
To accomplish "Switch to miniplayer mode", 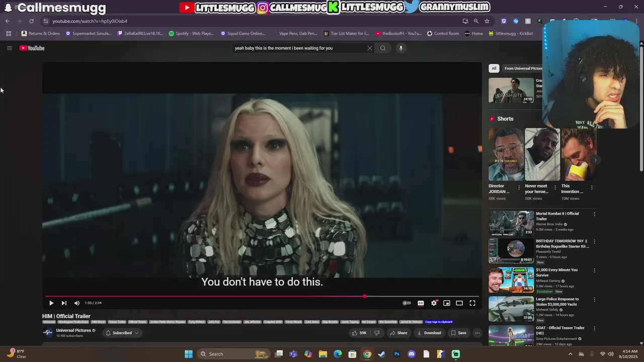I will (446, 303).
